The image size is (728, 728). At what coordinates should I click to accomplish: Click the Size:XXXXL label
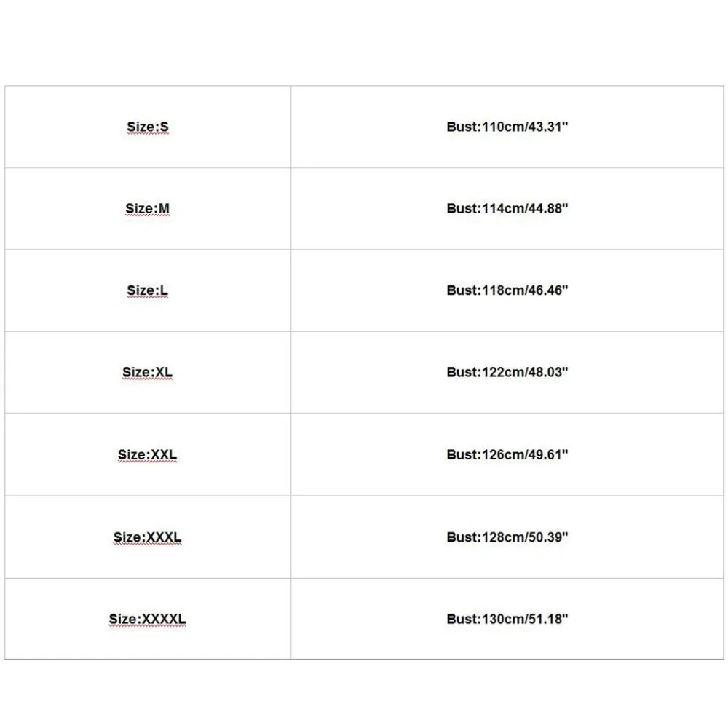click(148, 619)
